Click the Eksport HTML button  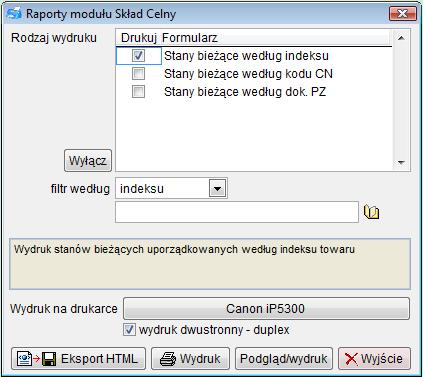[78, 359]
